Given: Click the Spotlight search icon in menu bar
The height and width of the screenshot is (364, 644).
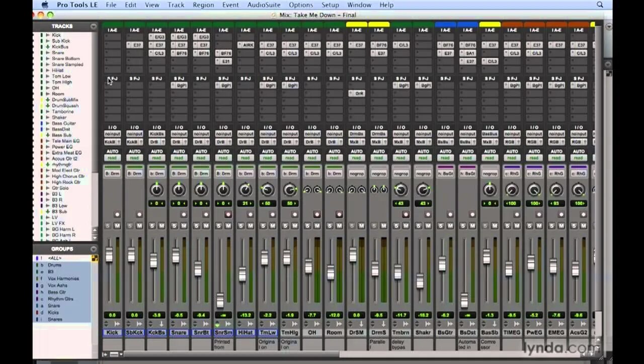Looking at the screenshot, I should click(x=600, y=5).
